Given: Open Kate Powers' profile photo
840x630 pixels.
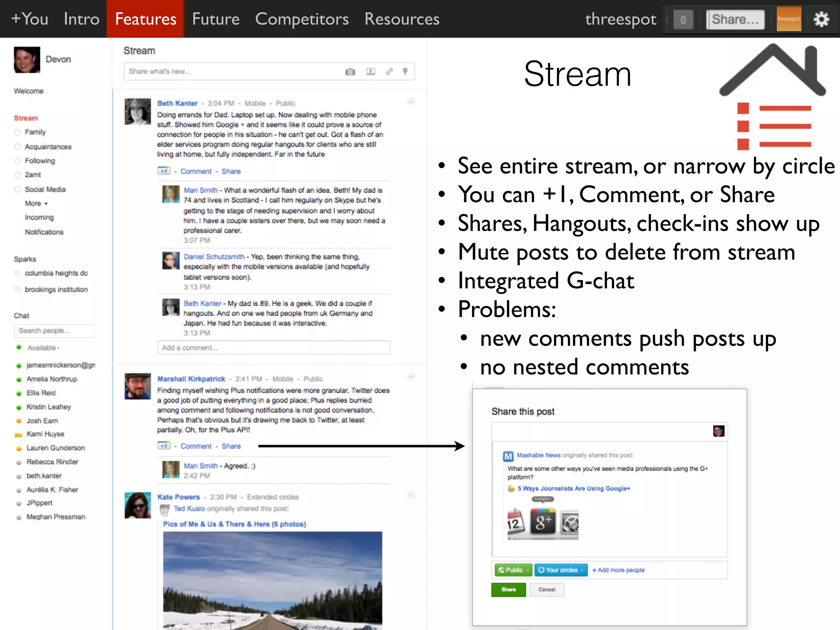Looking at the screenshot, I should [138, 505].
